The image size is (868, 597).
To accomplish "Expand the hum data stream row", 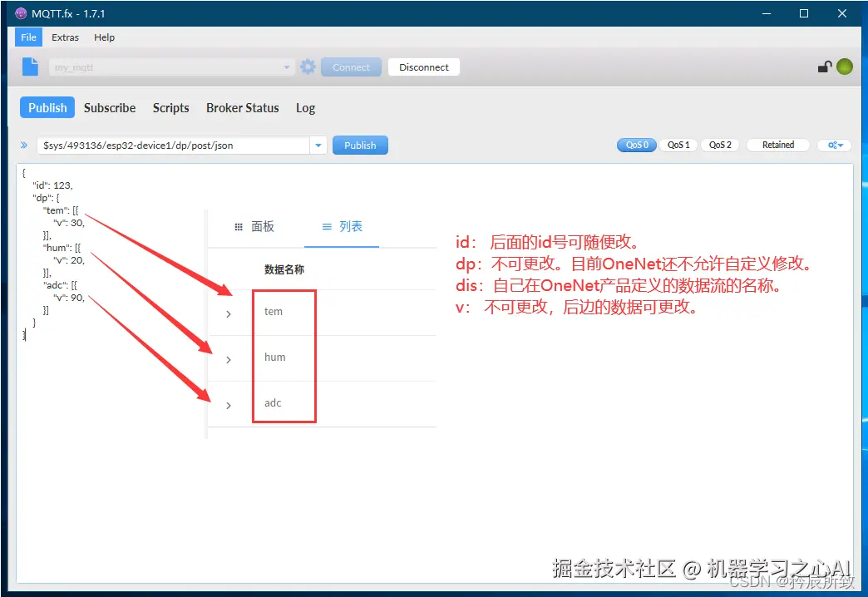I will pyautogui.click(x=229, y=360).
